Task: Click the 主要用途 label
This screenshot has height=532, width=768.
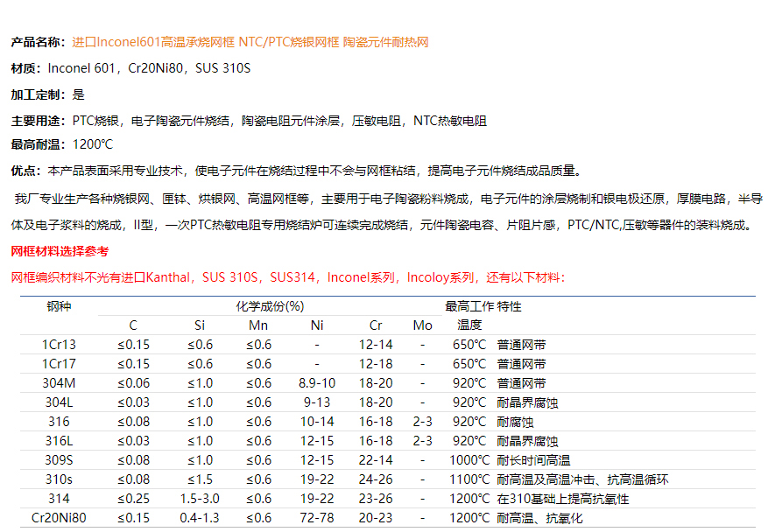Action: [x=37, y=121]
